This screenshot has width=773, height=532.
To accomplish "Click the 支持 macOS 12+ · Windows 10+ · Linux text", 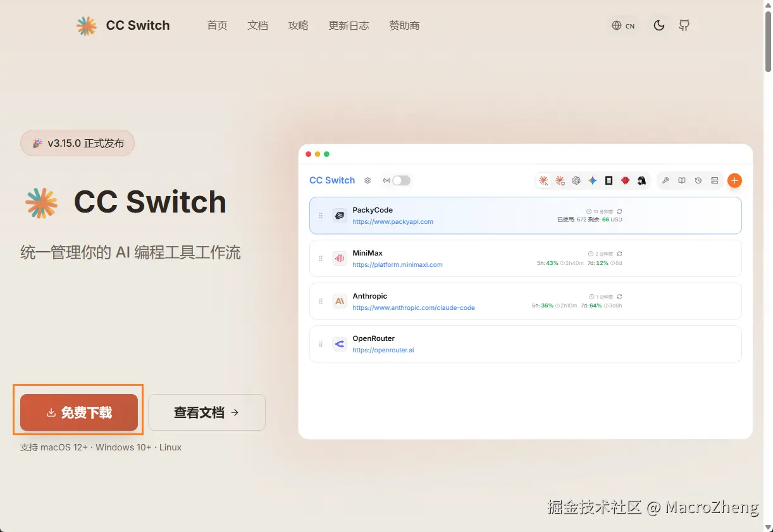I will click(101, 447).
